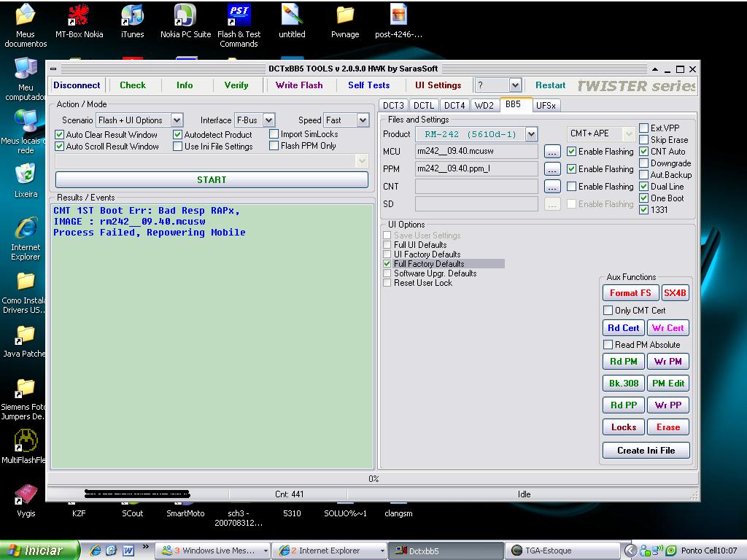Click Erase button in Aux Functions
This screenshot has height=560, width=747.
[x=668, y=427]
